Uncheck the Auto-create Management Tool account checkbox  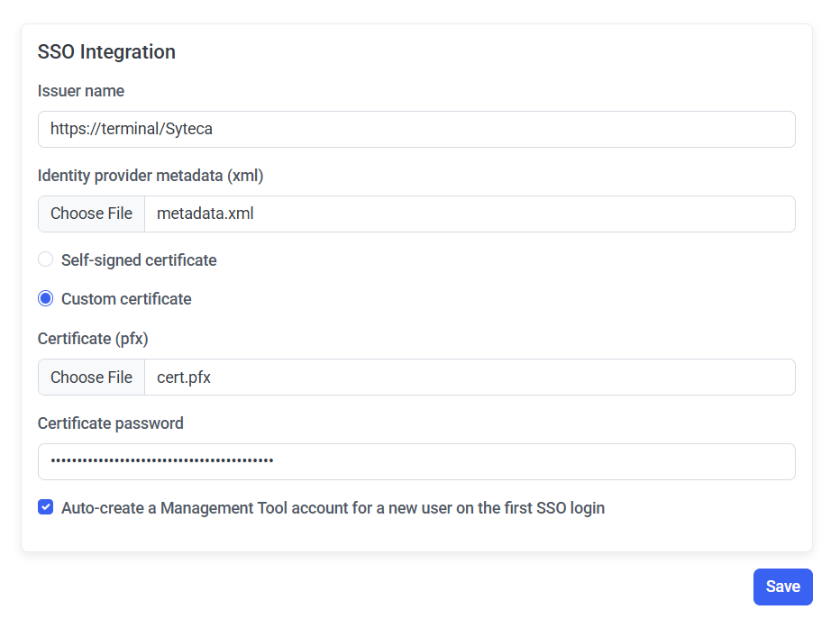click(46, 507)
